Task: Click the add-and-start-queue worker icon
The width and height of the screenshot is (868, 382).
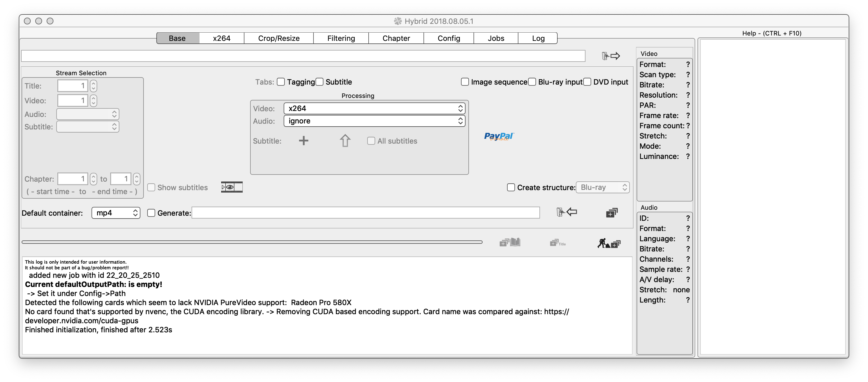Action: click(x=608, y=243)
